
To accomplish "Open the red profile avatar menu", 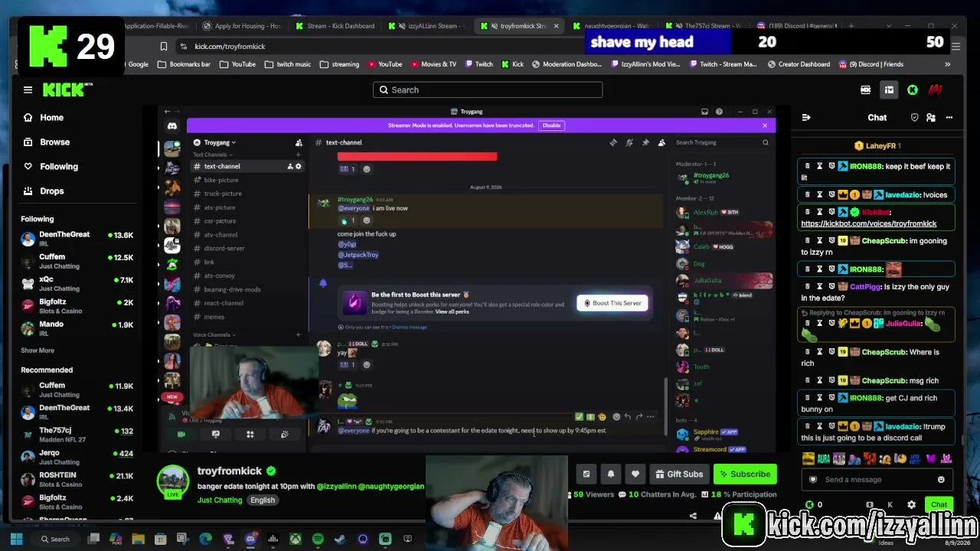I will pos(935,90).
